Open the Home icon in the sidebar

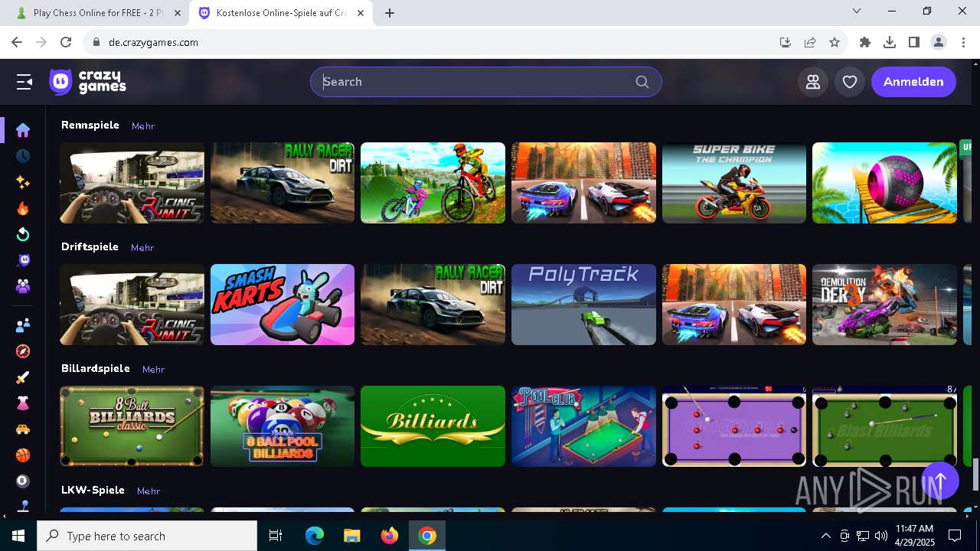pos(23,130)
